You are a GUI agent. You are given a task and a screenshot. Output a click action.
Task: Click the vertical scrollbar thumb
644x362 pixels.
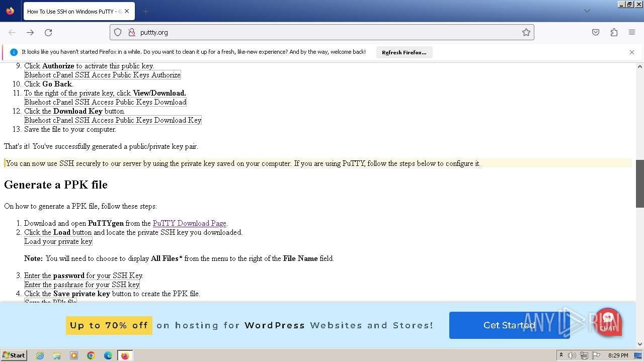click(640, 184)
